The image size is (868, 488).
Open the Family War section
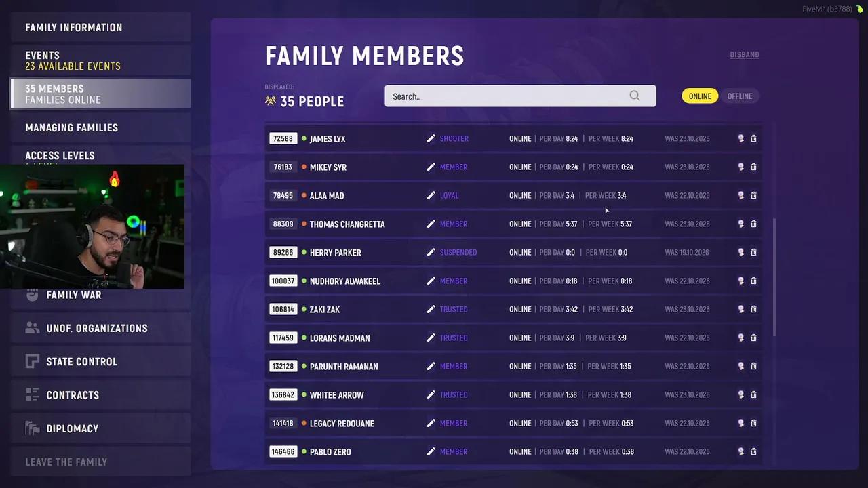pos(100,295)
